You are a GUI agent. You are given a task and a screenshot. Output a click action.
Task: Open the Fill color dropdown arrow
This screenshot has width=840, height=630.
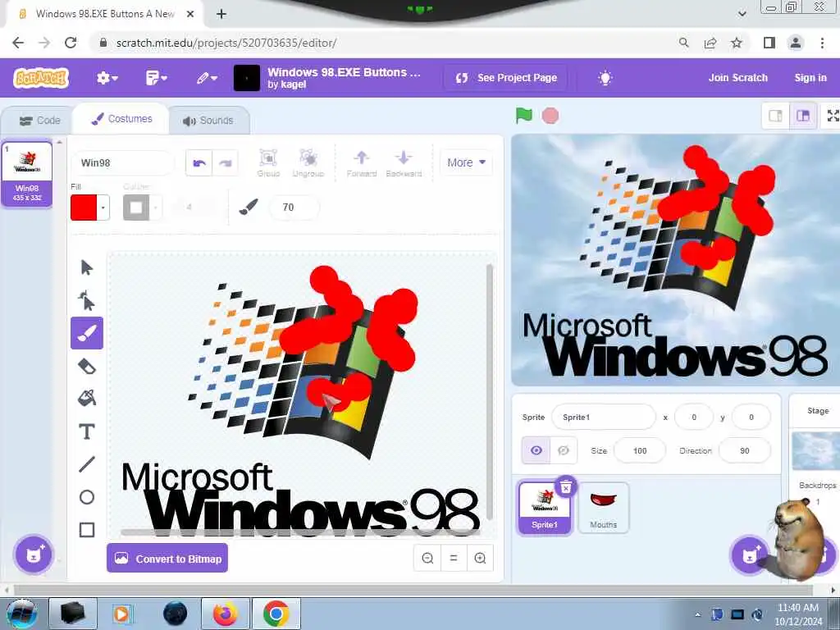point(103,208)
